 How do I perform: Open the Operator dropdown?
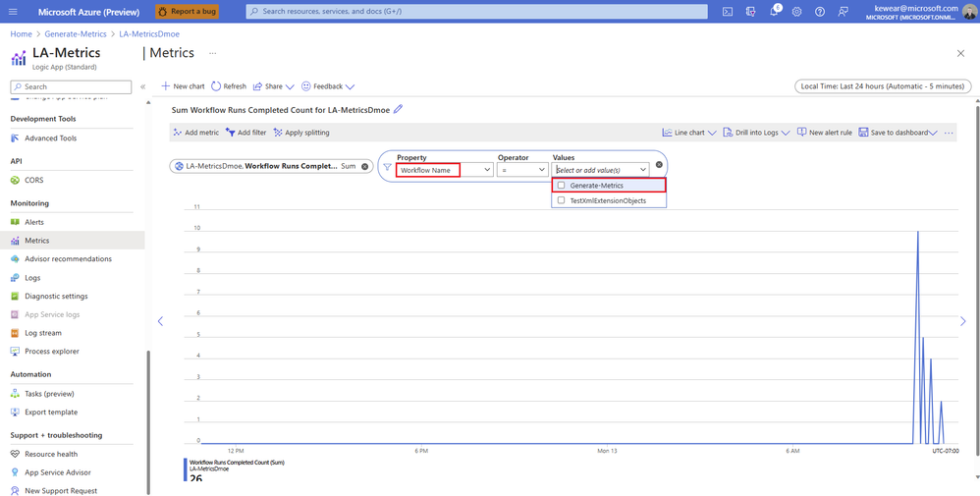522,170
